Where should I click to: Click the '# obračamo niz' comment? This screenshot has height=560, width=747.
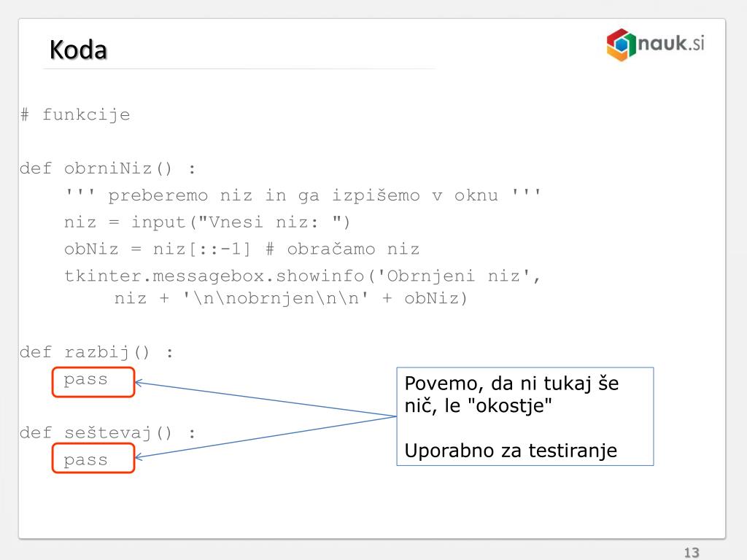tap(342, 249)
